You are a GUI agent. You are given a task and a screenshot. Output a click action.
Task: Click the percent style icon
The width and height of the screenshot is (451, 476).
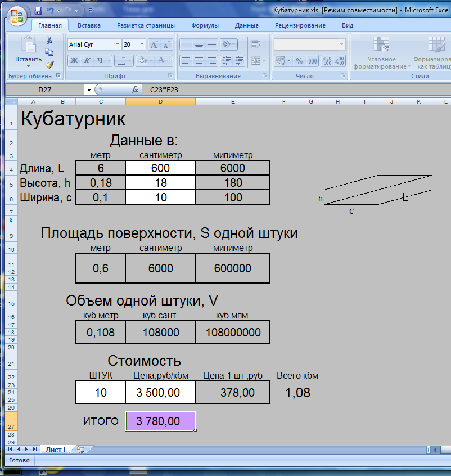[299, 61]
